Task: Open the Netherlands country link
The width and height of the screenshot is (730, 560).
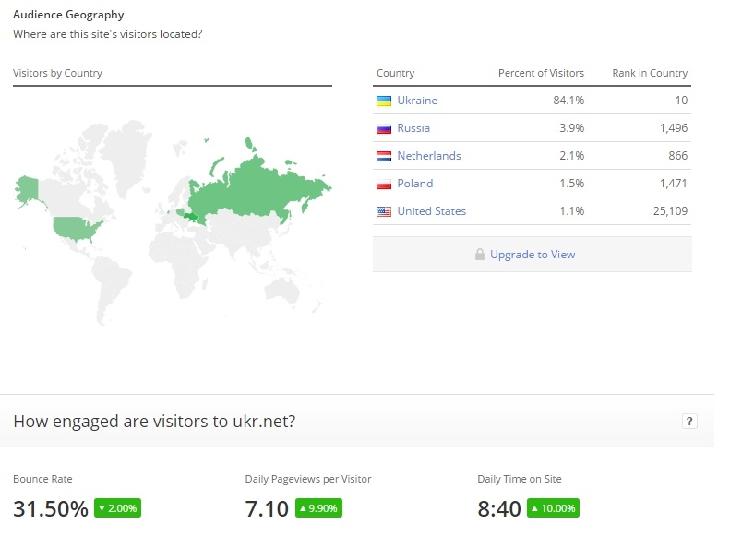Action: [x=429, y=156]
